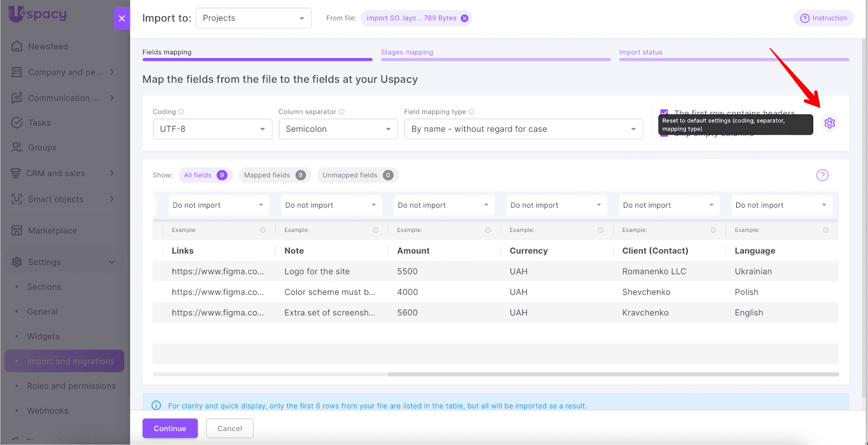Open Roles and permissions settings item
Image resolution: width=868 pixels, height=445 pixels.
tap(71, 386)
